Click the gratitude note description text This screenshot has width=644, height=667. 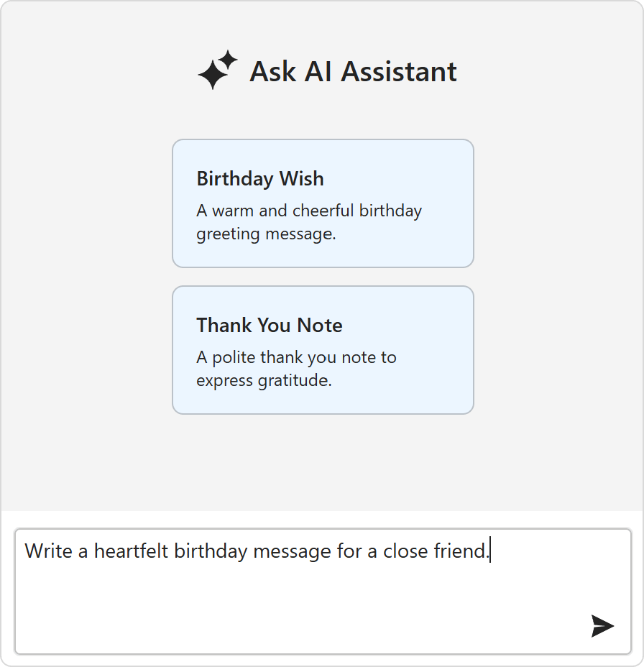pos(296,368)
